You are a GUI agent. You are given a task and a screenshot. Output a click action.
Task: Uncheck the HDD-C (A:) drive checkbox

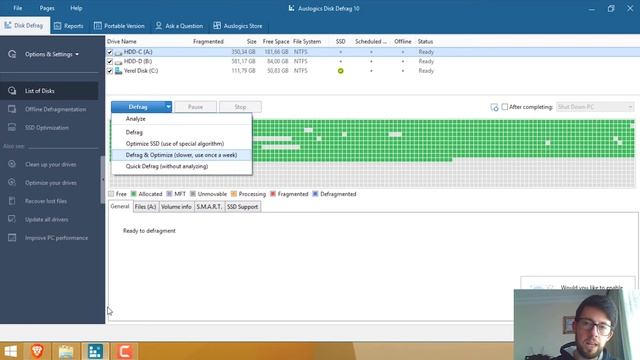[110, 52]
